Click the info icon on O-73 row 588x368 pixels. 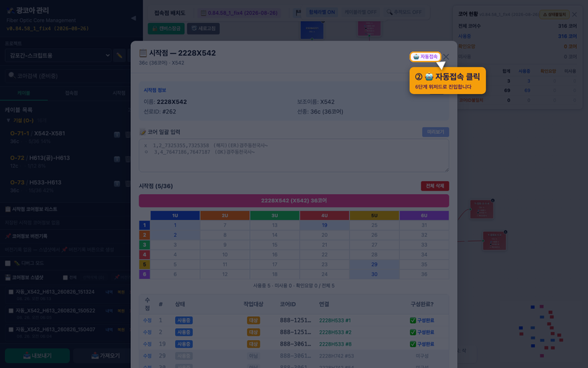pos(117,184)
